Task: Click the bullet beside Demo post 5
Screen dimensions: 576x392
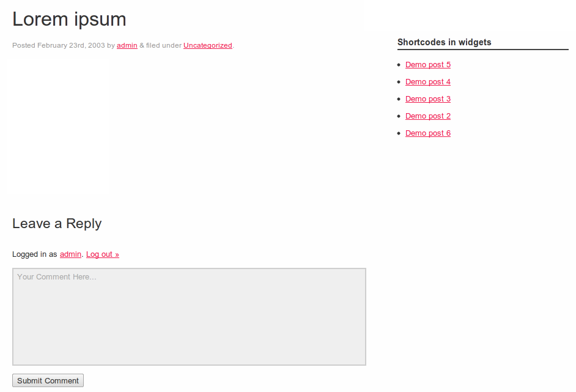Action: 399,65
